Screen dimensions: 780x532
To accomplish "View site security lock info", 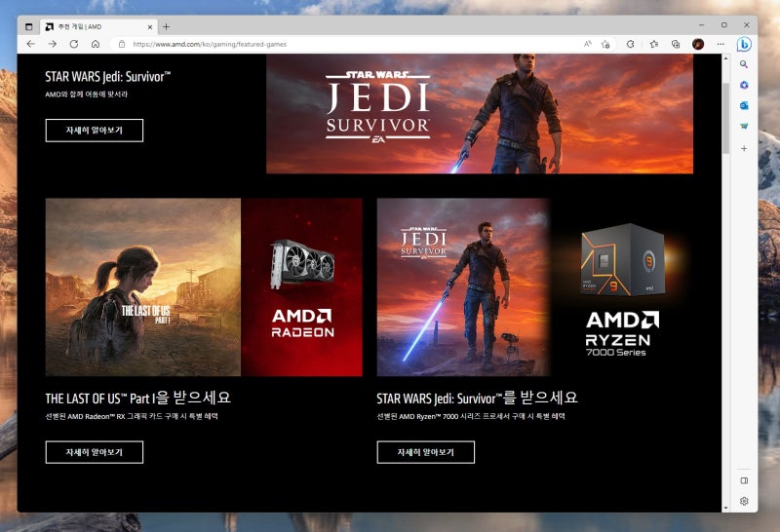I will [122, 44].
